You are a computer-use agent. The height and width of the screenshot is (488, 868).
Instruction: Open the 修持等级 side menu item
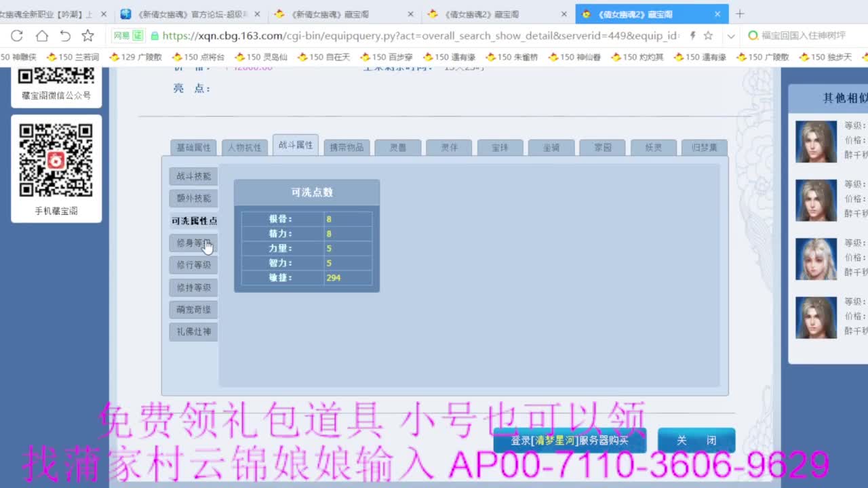(194, 287)
